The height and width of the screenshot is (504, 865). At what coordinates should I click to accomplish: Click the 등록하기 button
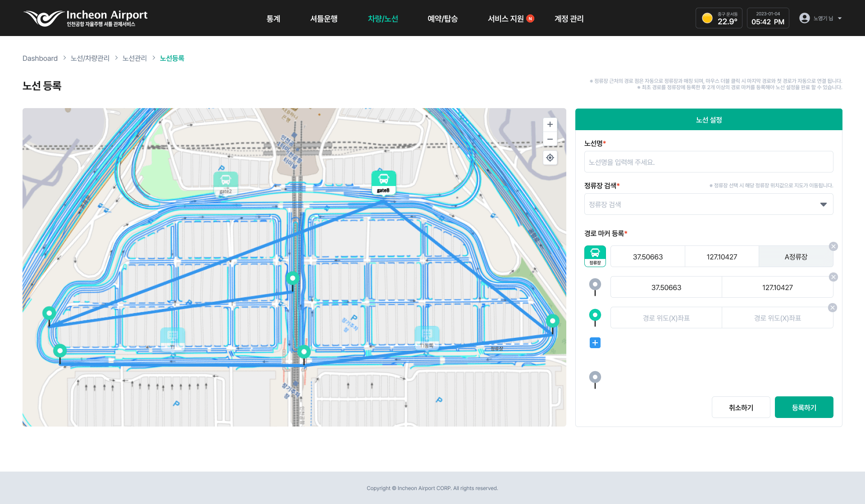click(804, 407)
